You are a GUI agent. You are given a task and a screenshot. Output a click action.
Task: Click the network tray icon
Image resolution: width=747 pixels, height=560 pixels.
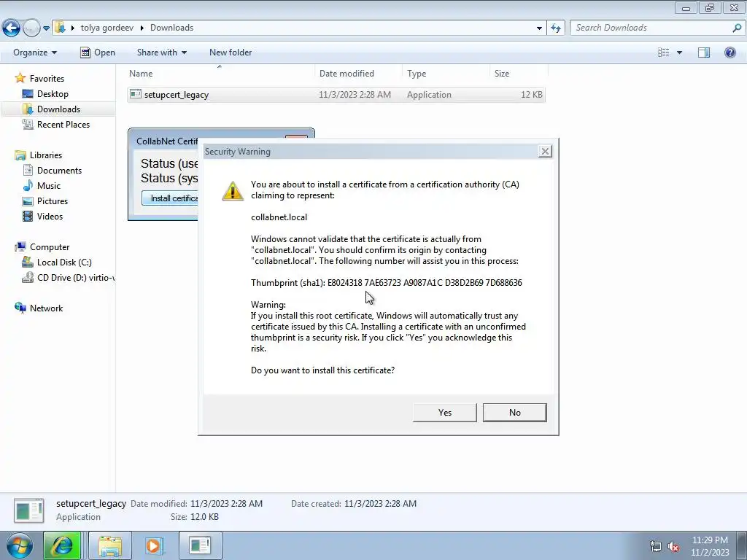click(656, 547)
